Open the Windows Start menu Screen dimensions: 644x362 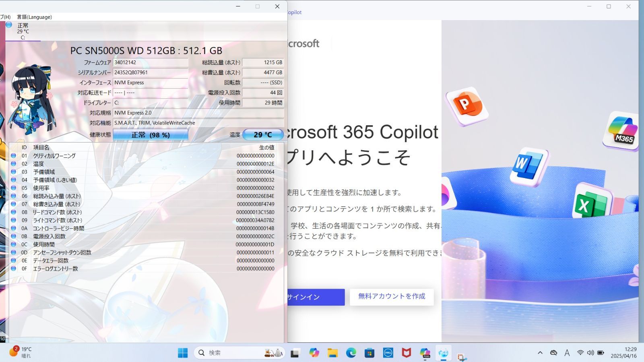[x=183, y=353]
